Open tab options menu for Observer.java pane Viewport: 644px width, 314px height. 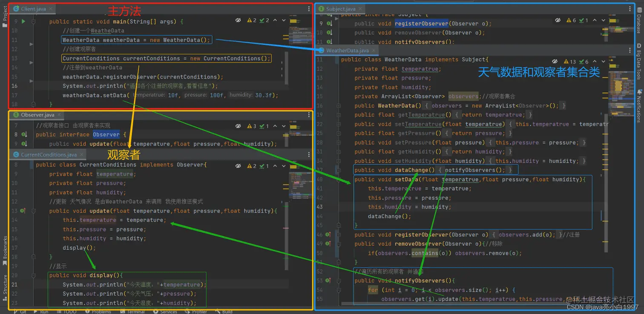pos(309,115)
